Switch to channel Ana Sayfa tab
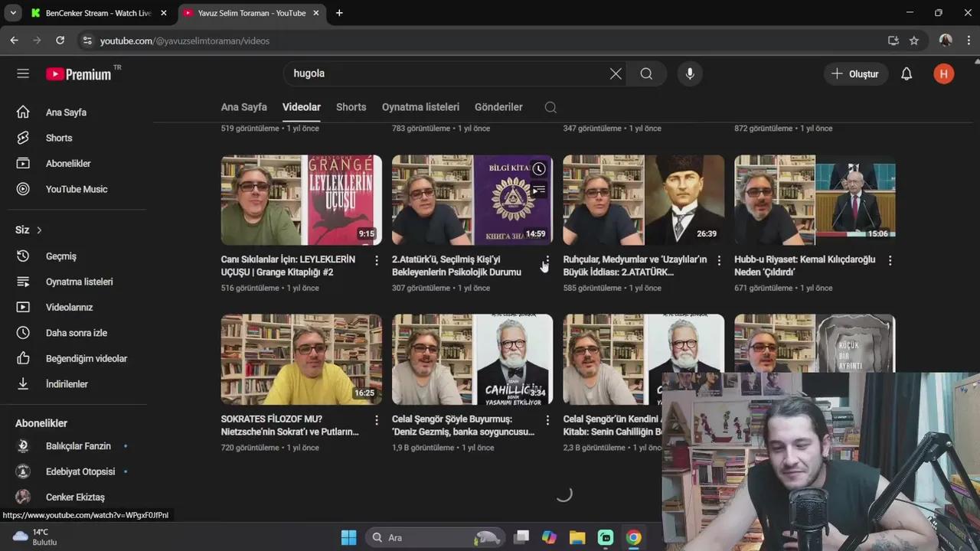This screenshot has height=551, width=980. 243,107
